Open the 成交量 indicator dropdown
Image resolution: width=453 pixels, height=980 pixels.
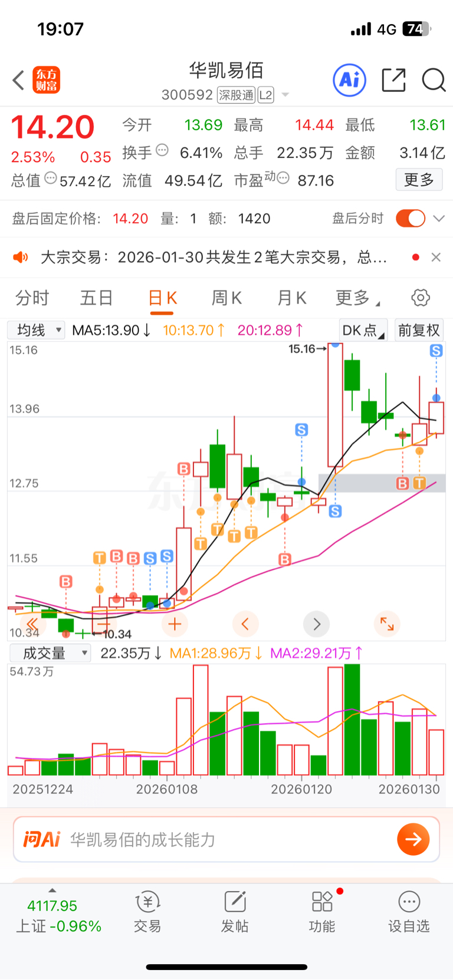pos(50,653)
